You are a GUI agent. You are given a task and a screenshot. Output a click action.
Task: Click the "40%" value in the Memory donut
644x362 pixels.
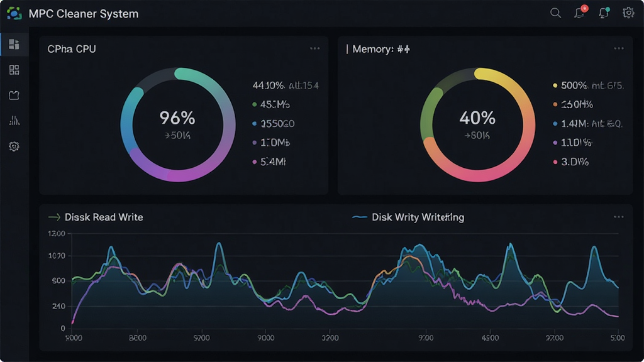point(477,118)
